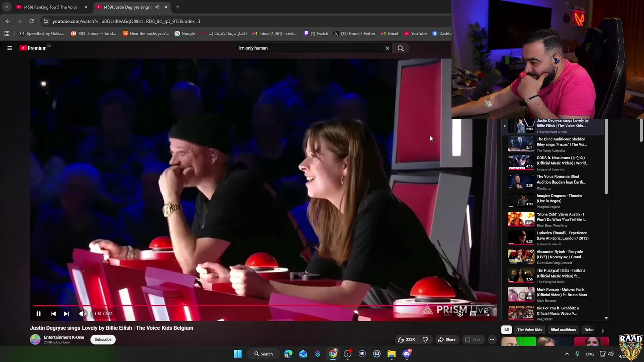Clear the search box text
Screen dimensions: 644x362
click(387, 48)
